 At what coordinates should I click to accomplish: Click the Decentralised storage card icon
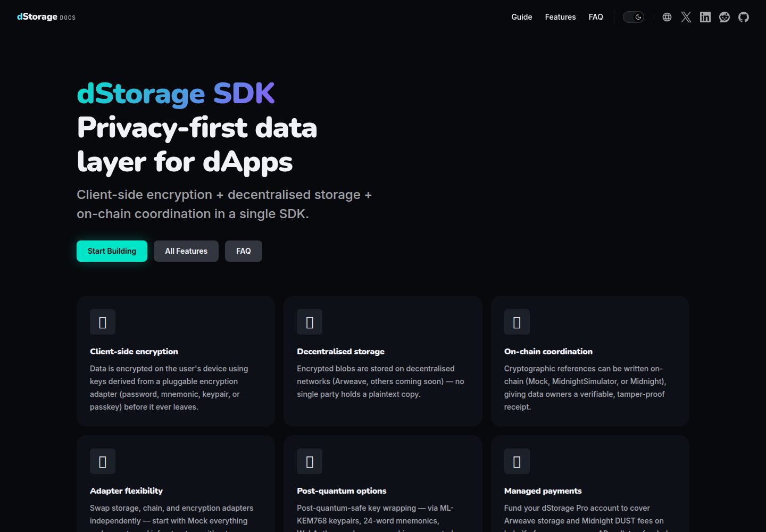tap(310, 322)
